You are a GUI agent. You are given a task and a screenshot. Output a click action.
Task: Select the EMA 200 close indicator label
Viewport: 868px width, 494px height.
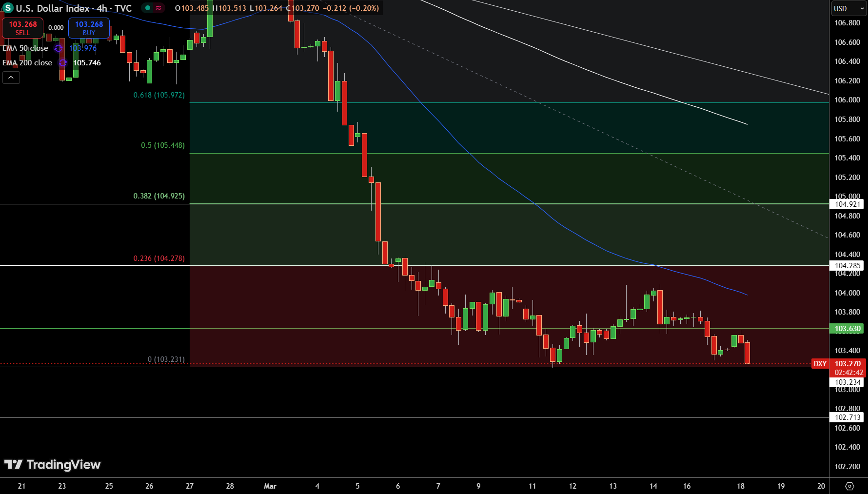coord(27,63)
